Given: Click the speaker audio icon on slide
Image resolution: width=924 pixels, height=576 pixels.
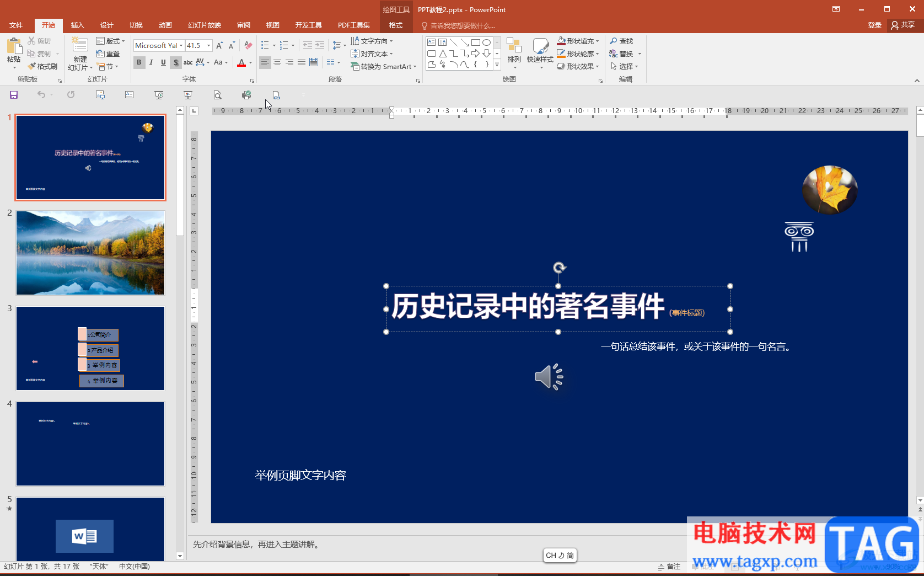Looking at the screenshot, I should point(549,377).
